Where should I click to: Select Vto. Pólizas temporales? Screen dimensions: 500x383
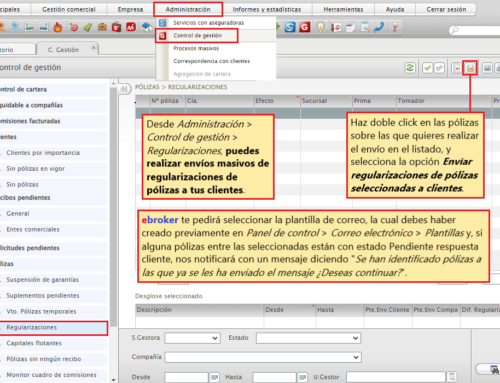pyautogui.click(x=41, y=312)
